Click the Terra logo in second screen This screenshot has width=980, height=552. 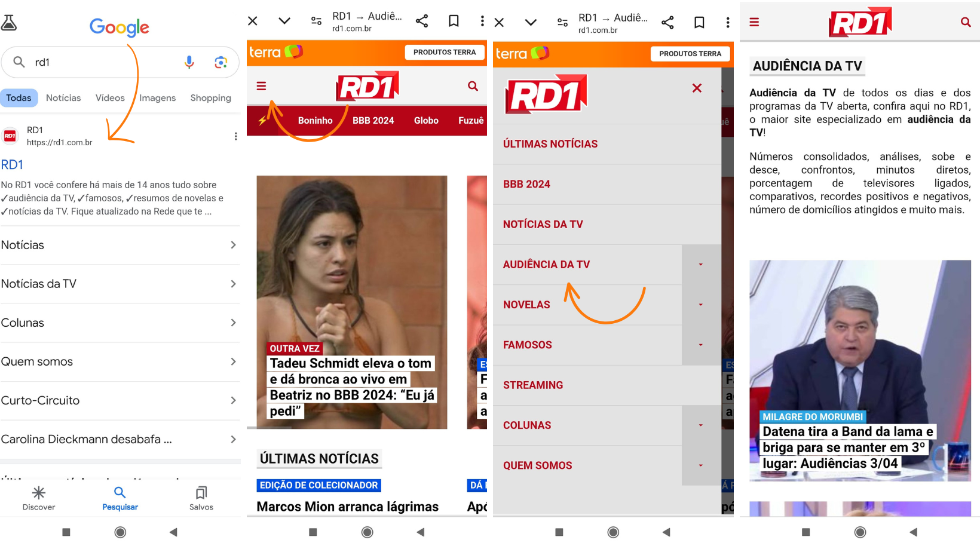275,52
